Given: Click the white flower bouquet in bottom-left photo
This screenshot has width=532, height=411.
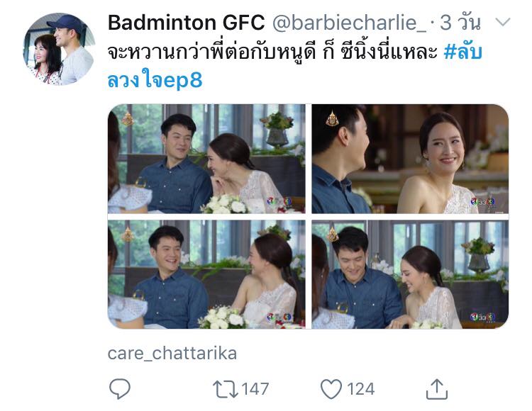Looking at the screenshot, I should tap(223, 318).
